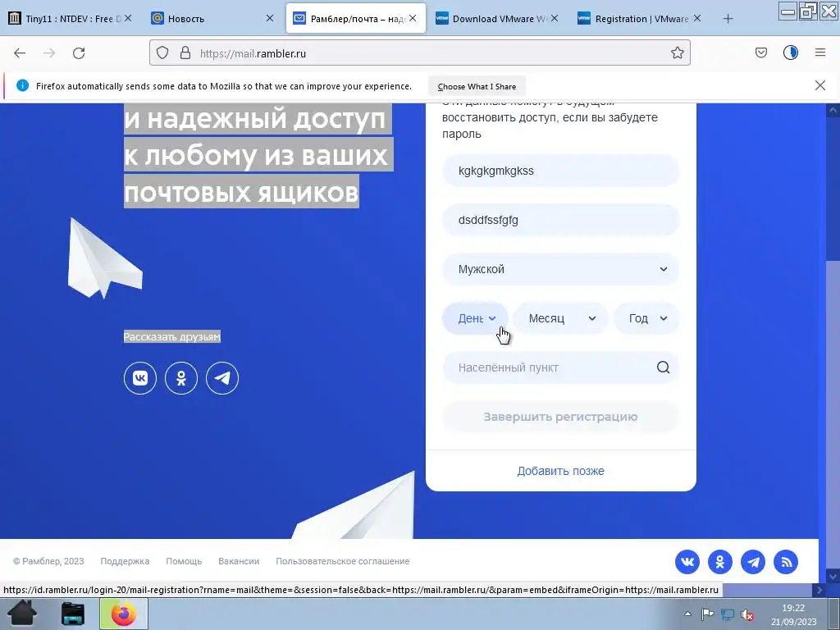Open the Odnoklassniki icon in the footer

720,562
